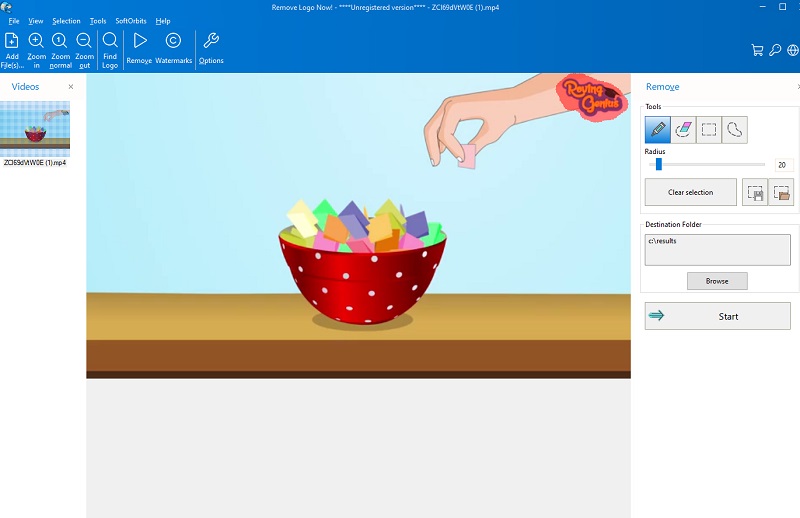Screen dimensions: 800x518
Task: Click the Radius value field showing 20
Action: tap(783, 165)
